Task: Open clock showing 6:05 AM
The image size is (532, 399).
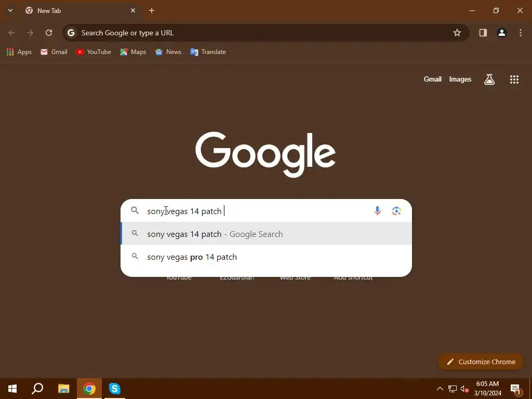Action: [487, 389]
